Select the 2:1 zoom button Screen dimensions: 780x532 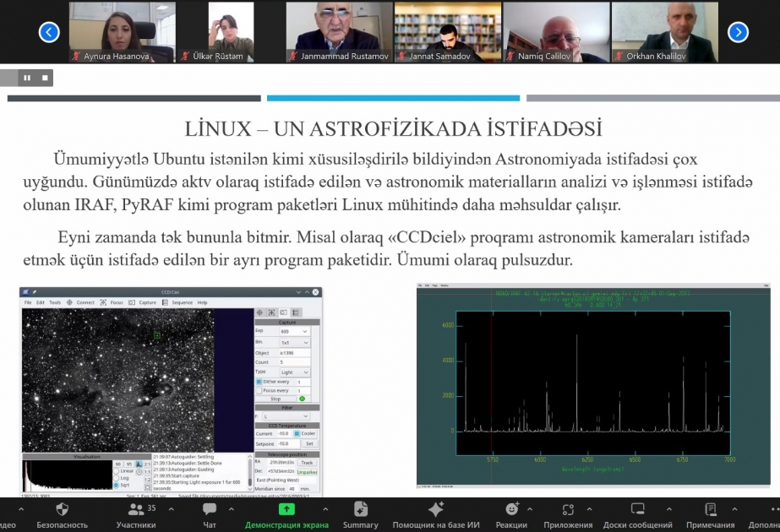147,464
